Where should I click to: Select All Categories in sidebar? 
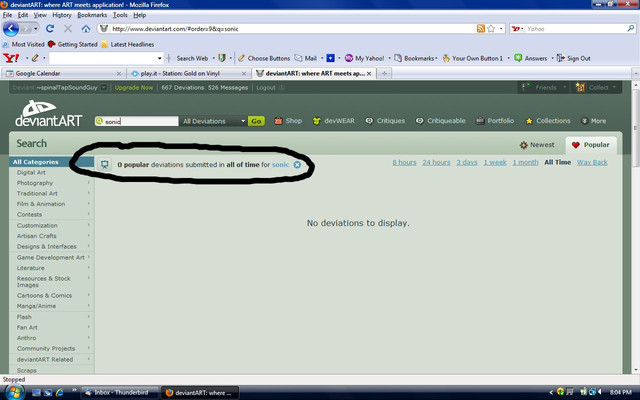click(x=51, y=162)
